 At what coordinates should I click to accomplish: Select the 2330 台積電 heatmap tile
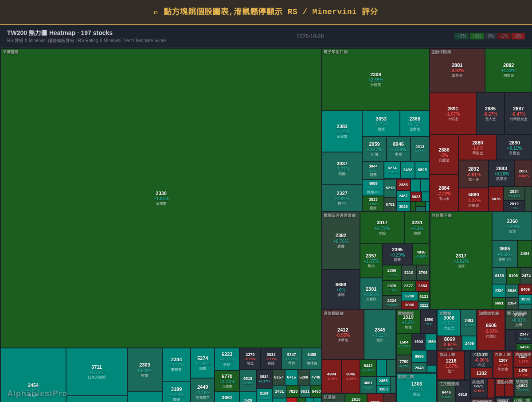pos(161,198)
